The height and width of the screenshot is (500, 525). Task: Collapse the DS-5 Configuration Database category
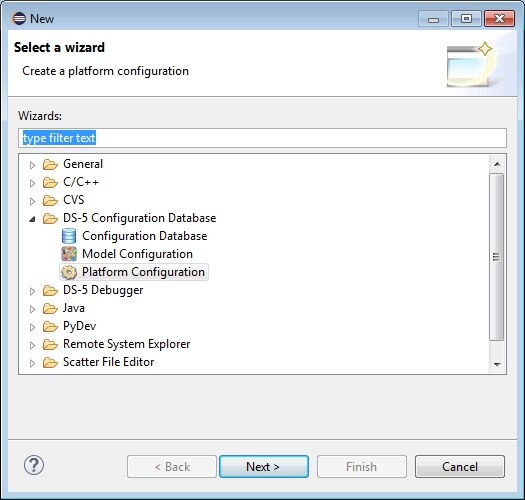click(32, 219)
